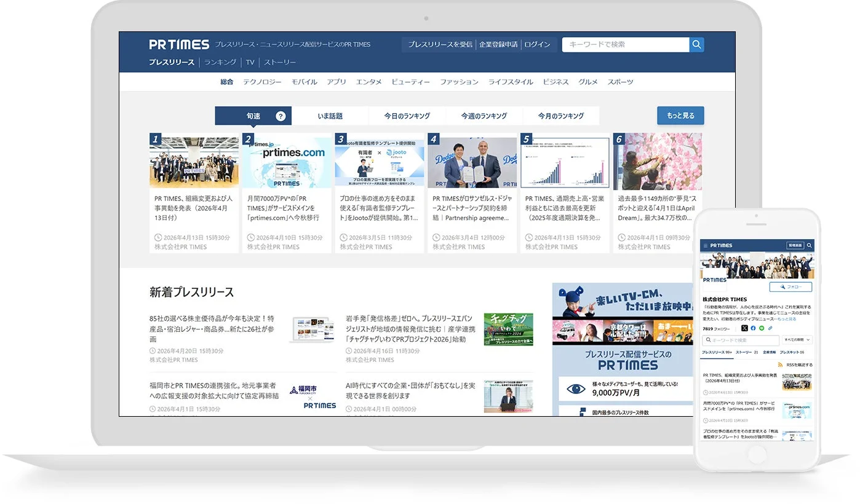Click the 楽しいTV-CM banner advertisement

tap(622, 313)
